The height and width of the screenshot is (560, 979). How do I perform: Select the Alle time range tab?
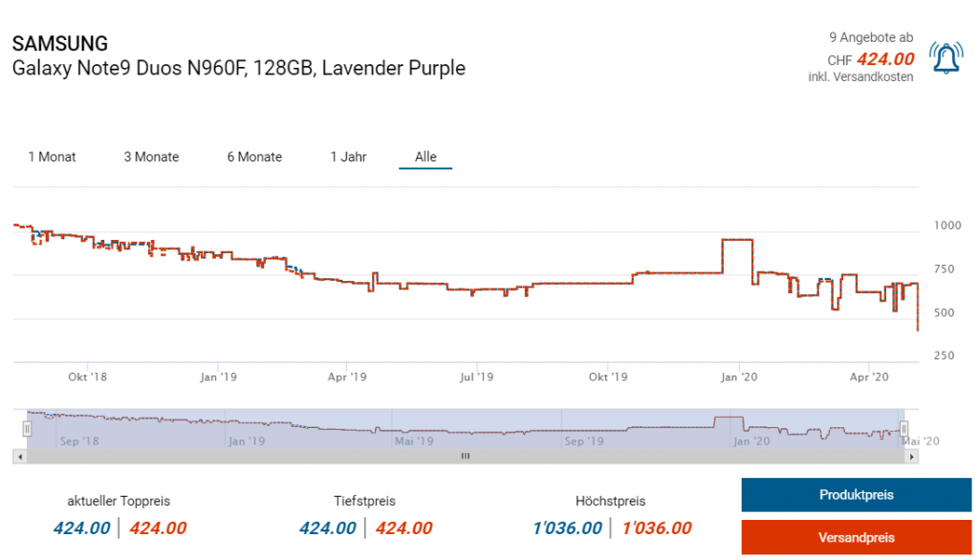pyautogui.click(x=425, y=157)
